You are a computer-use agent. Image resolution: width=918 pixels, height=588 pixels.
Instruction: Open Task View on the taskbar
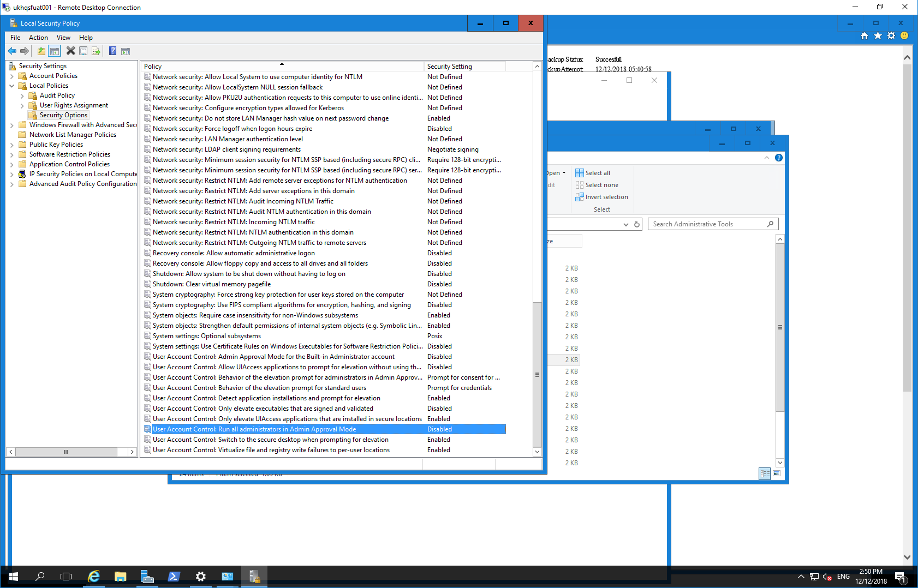point(66,577)
